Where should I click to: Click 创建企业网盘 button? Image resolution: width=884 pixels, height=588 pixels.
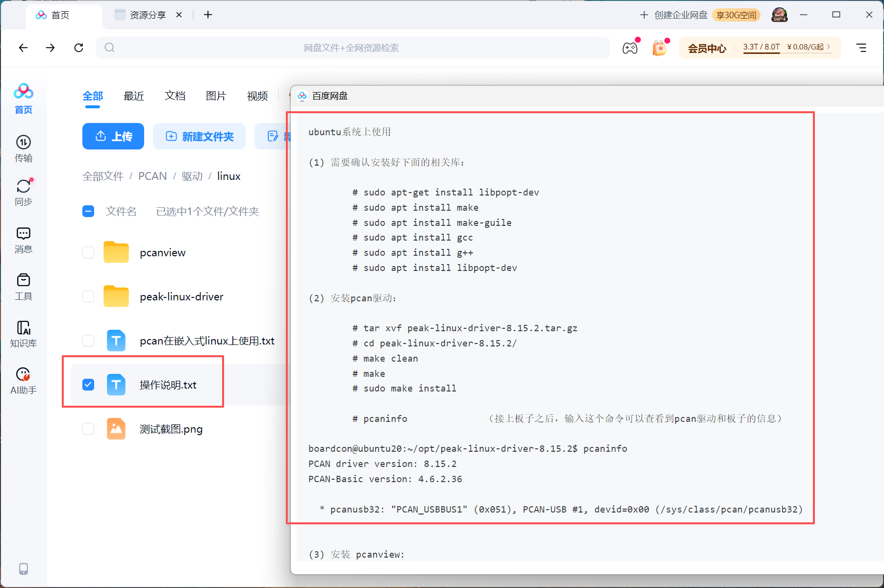tap(674, 15)
